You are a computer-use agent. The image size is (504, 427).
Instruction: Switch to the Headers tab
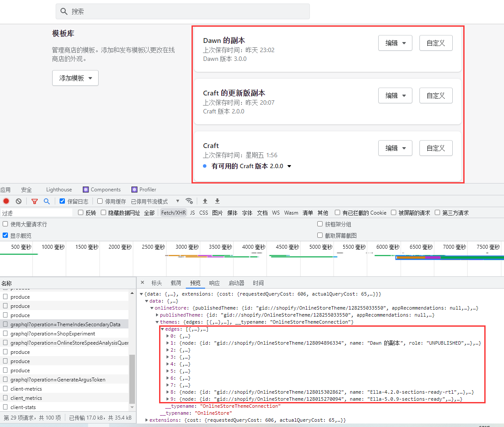pos(156,283)
